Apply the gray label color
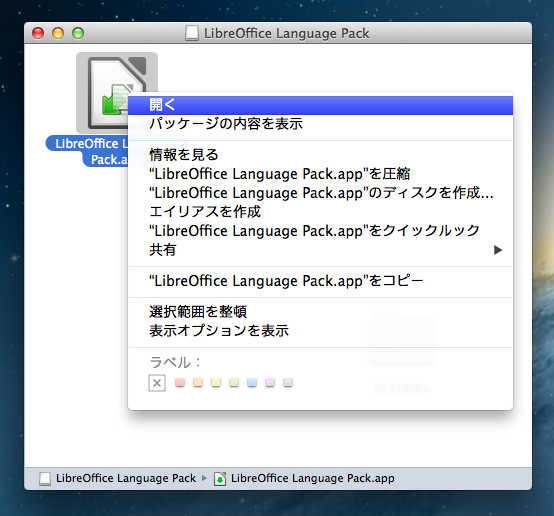 click(288, 383)
